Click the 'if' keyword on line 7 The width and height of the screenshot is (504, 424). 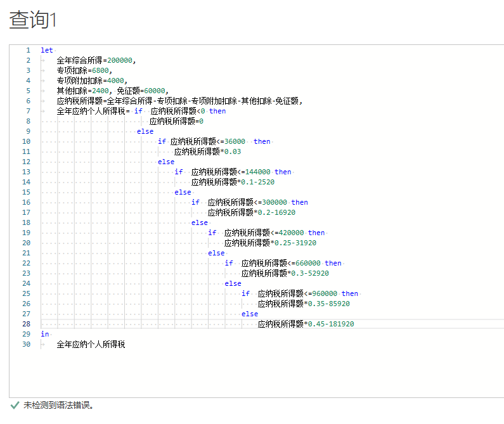[138, 111]
